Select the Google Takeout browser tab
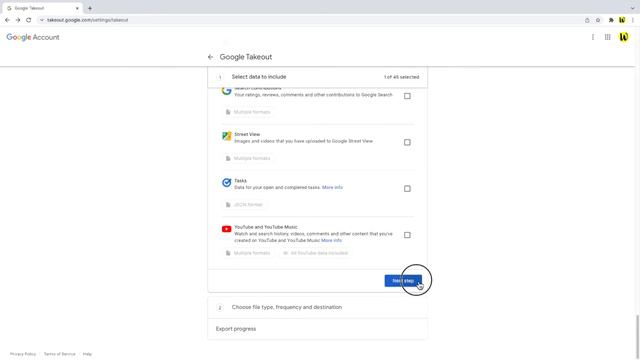 point(42,8)
